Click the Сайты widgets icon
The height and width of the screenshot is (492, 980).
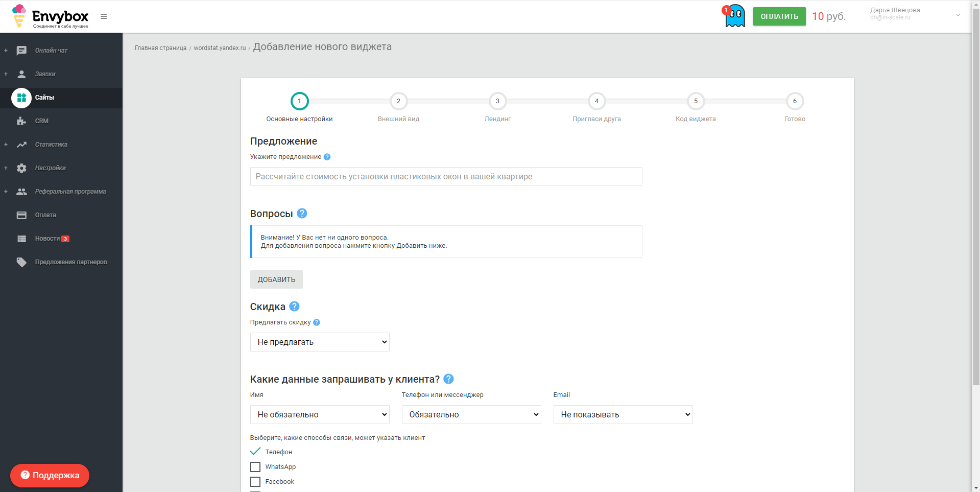pyautogui.click(x=21, y=98)
